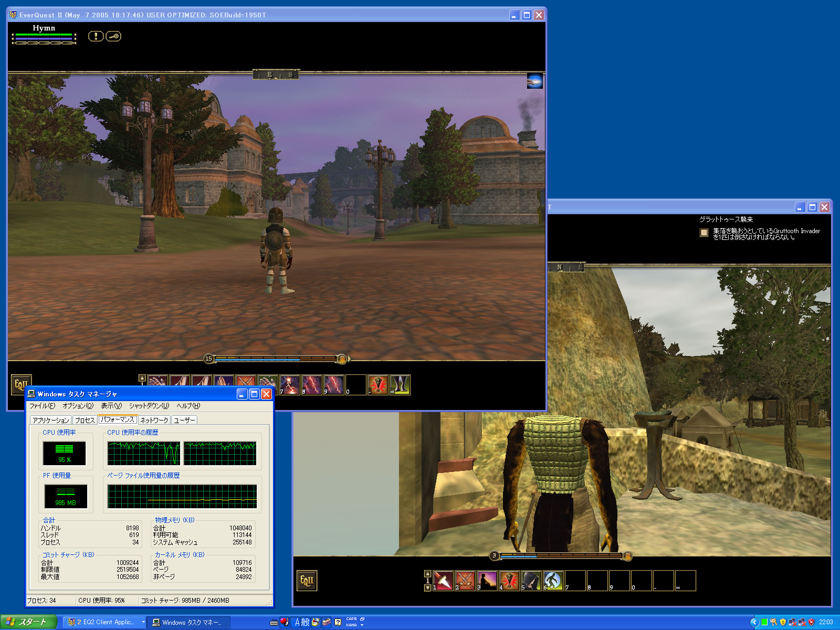Viewport: 840px width, 630px height.
Task: Click the スタート button
Action: pyautogui.click(x=26, y=622)
